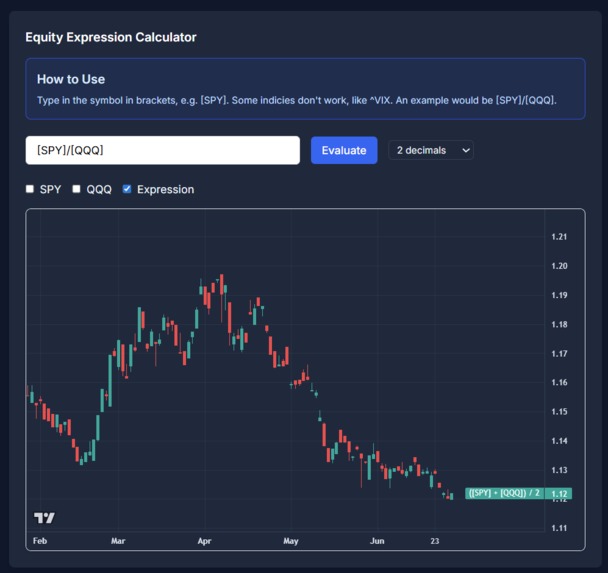The image size is (608, 573).
Task: Click the May label on time axis
Action: click(x=291, y=541)
